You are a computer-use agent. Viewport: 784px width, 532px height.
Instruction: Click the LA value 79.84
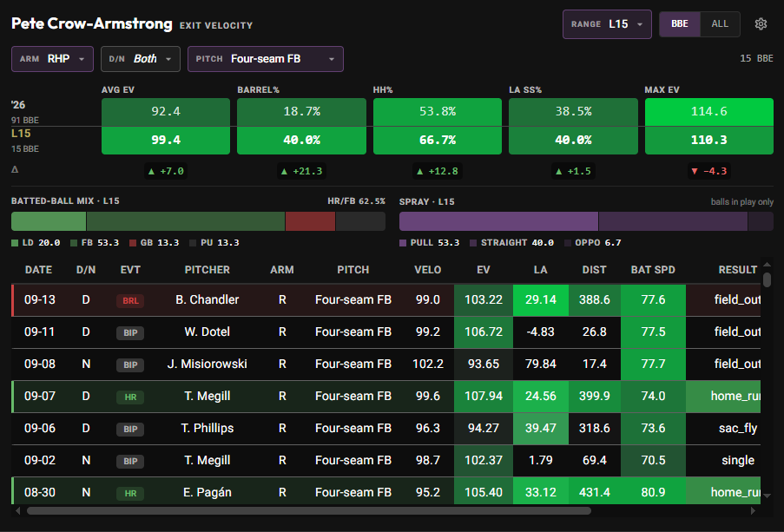[x=541, y=364]
